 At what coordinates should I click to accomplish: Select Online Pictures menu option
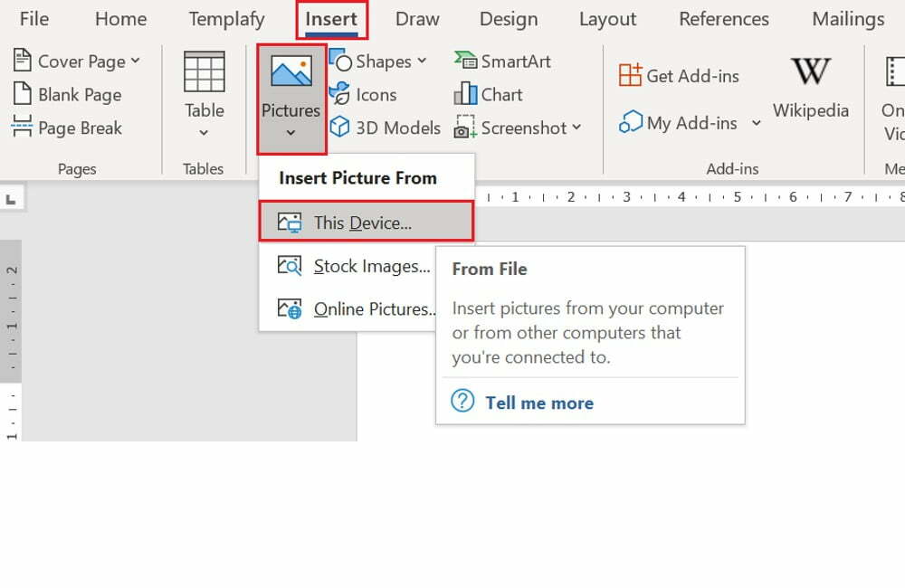pos(375,309)
